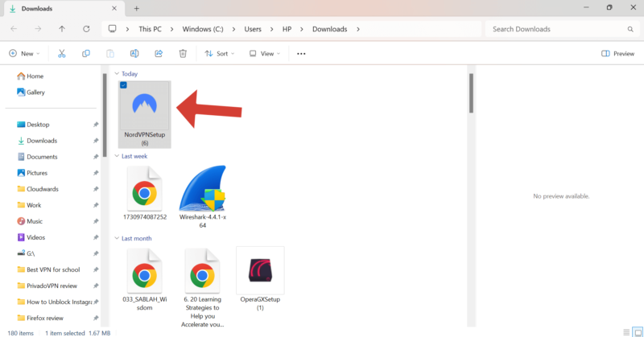Click Users in the address bar
644x337 pixels.
pos(253,29)
